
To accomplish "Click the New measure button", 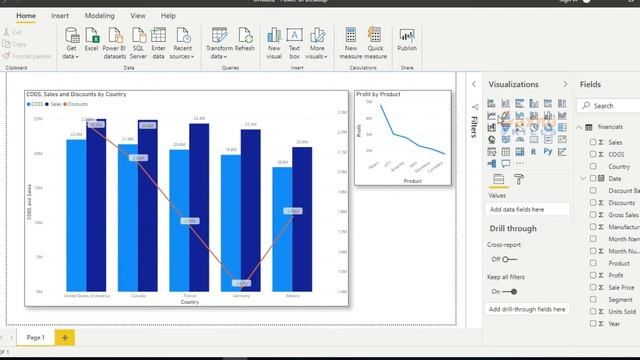I will (x=351, y=43).
